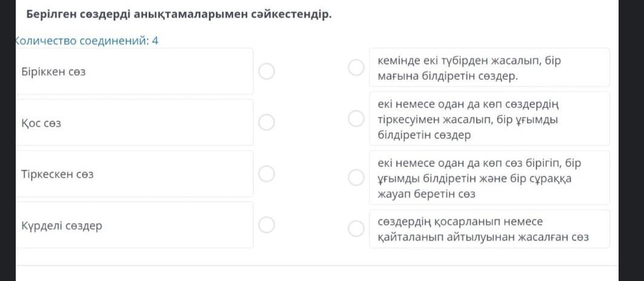Image resolution: width=644 pixels, height=281 pixels.
Task: Click the Күрделі сөздер term card
Action: coord(133,225)
